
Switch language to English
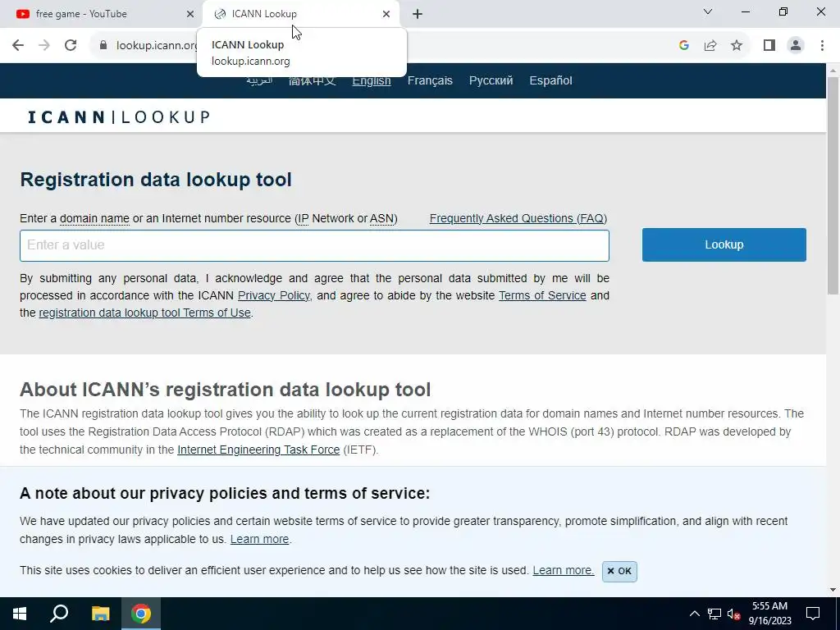372,81
